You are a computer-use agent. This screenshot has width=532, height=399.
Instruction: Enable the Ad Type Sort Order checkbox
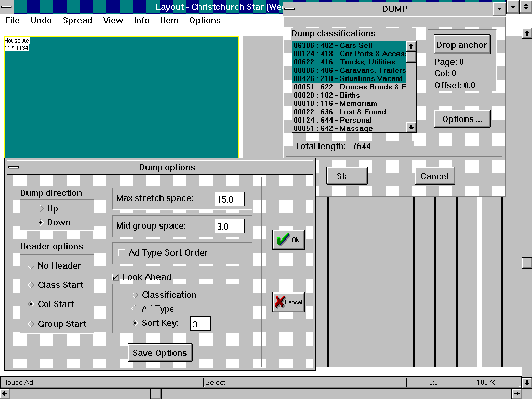click(122, 253)
